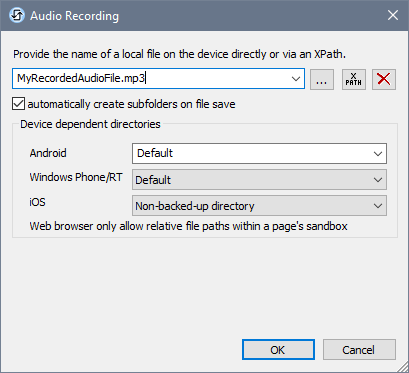Browse for file using the ellipsis button
409x373 pixels.
322,79
